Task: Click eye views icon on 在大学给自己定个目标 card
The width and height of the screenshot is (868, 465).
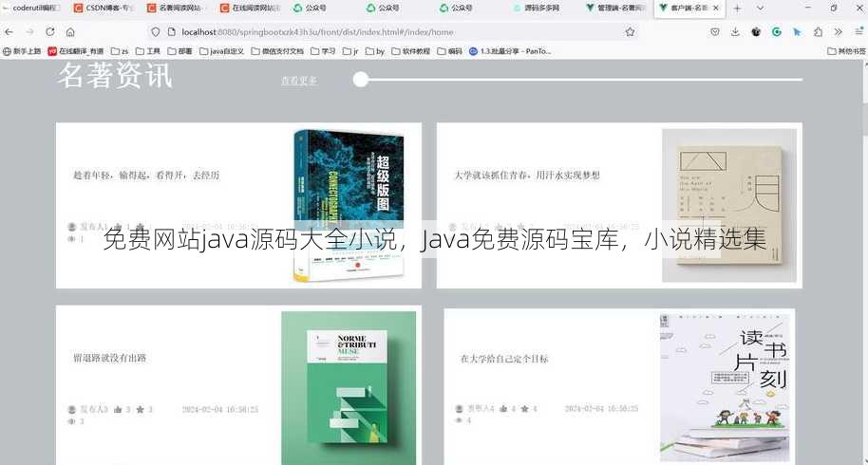Action: 459,420
